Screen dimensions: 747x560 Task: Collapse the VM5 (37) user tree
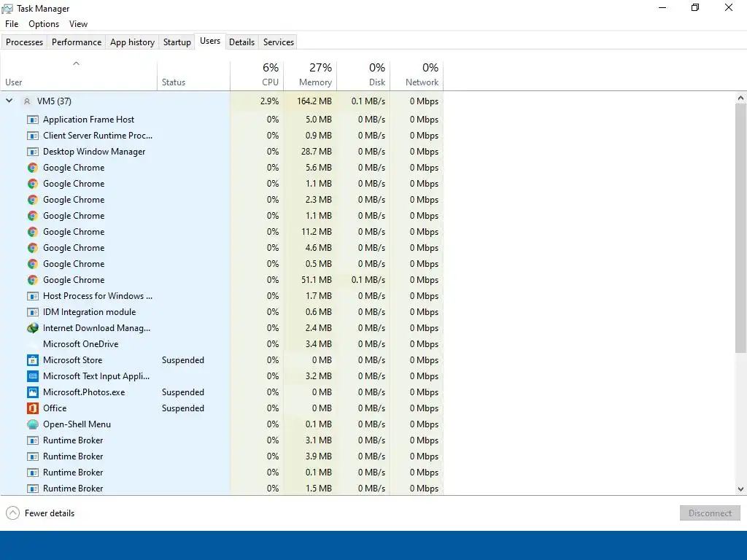[x=9, y=101]
